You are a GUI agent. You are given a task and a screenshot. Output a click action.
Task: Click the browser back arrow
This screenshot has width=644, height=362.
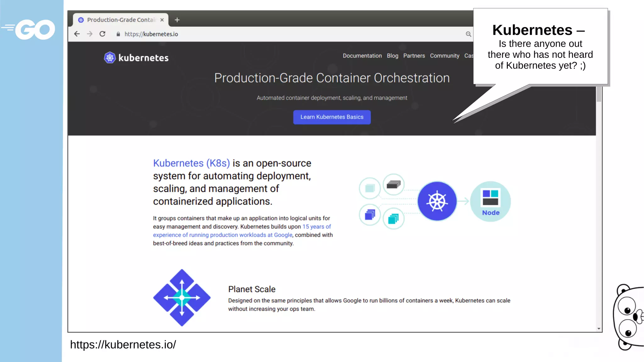pos(77,34)
